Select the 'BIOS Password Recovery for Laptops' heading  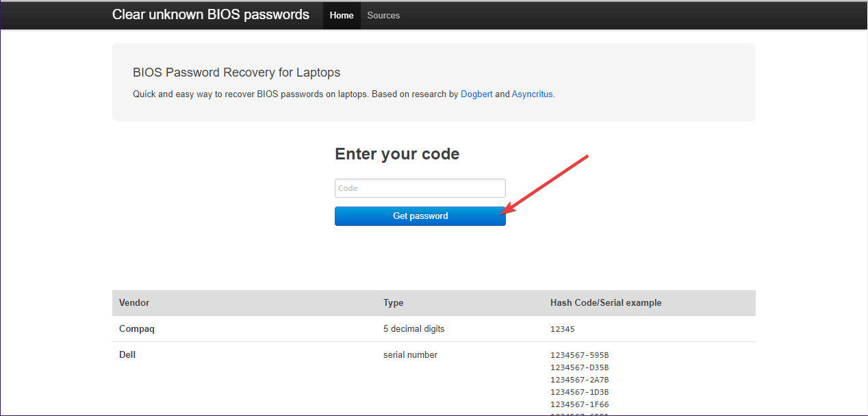click(236, 73)
